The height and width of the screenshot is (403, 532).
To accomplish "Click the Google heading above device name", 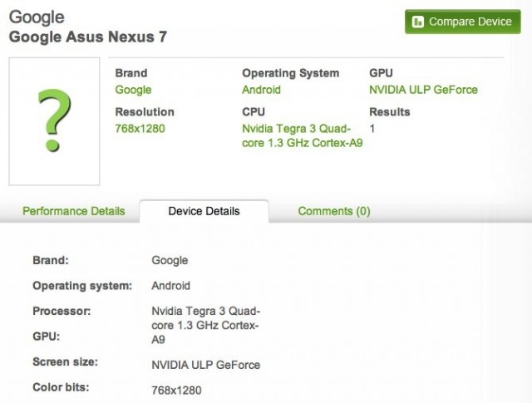I will 37,17.
